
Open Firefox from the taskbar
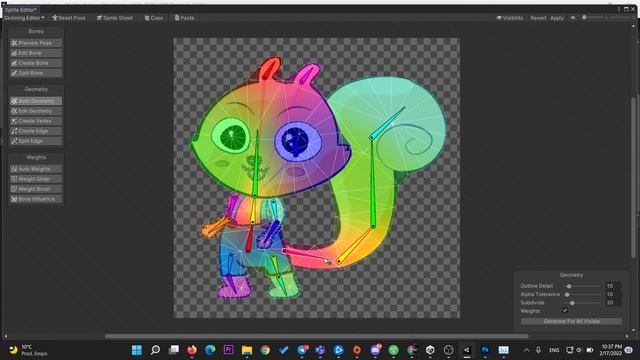tap(192, 350)
